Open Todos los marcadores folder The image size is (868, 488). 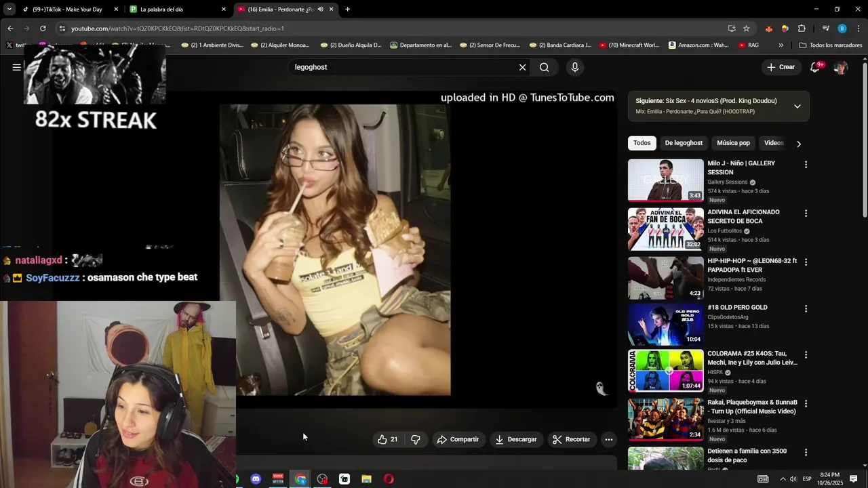pos(831,45)
